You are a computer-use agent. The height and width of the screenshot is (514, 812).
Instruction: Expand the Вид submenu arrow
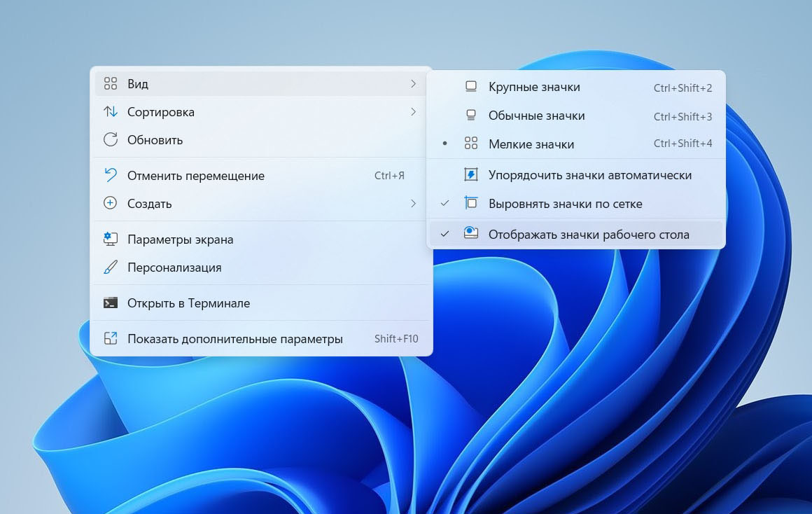pyautogui.click(x=413, y=83)
